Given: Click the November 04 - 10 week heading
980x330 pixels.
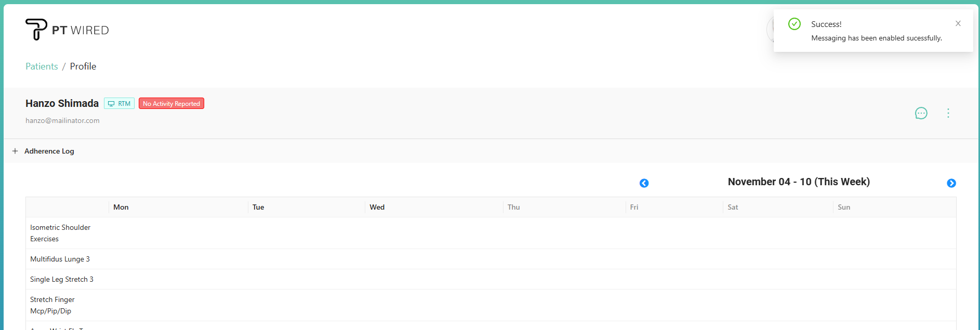Looking at the screenshot, I should [798, 182].
